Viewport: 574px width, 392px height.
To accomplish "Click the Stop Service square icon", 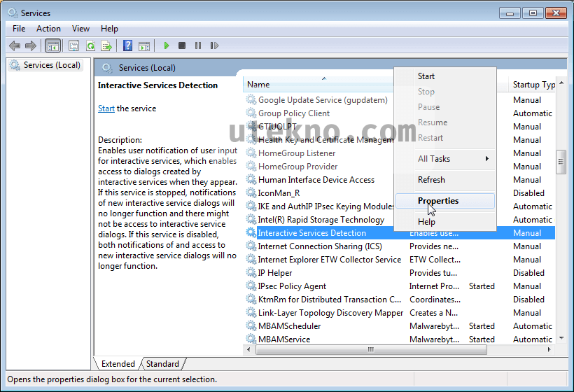I will pyautogui.click(x=182, y=45).
